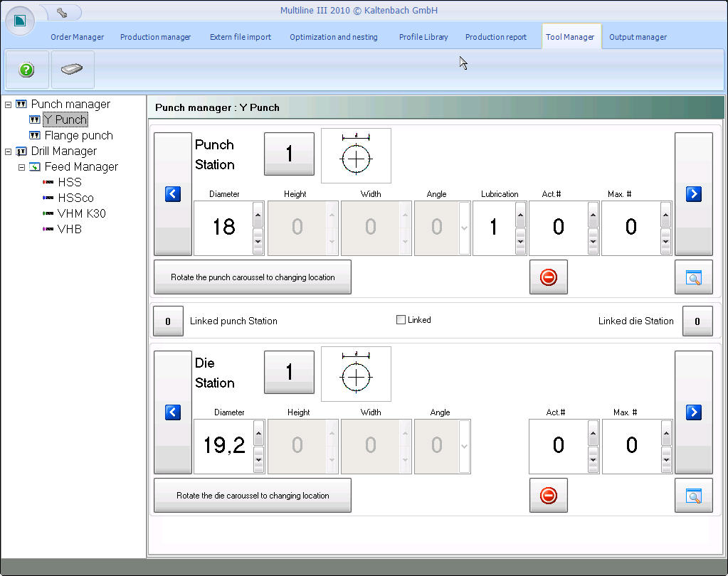Select HSS drill type icon
728x576 pixels.
click(48, 182)
